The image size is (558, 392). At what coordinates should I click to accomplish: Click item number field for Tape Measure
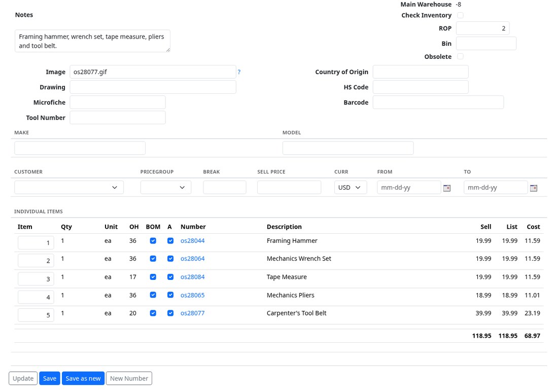click(x=36, y=278)
